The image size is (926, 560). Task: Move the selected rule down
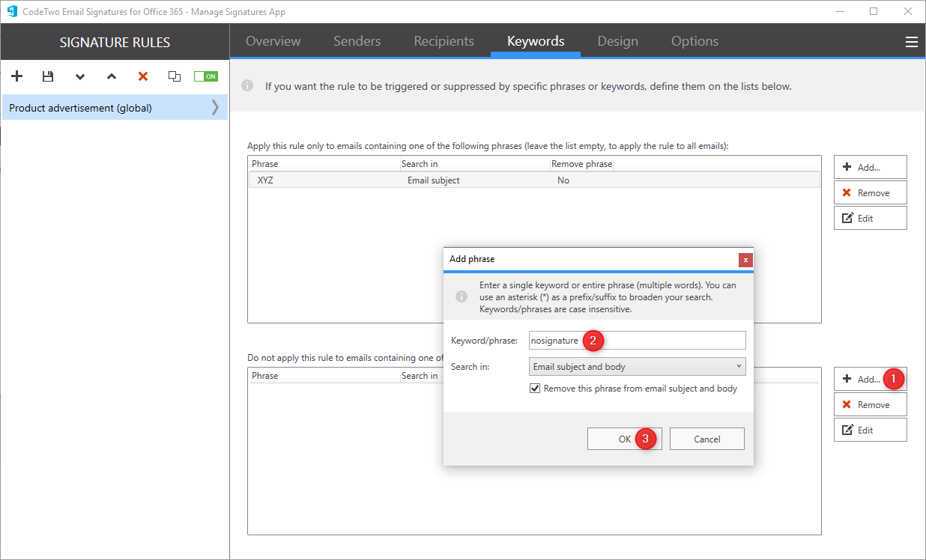[x=79, y=76]
